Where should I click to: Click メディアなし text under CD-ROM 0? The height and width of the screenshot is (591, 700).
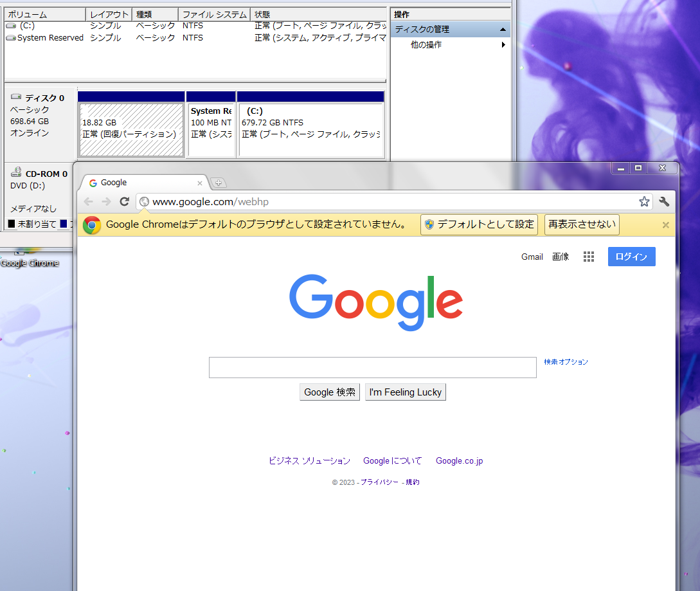click(33, 208)
